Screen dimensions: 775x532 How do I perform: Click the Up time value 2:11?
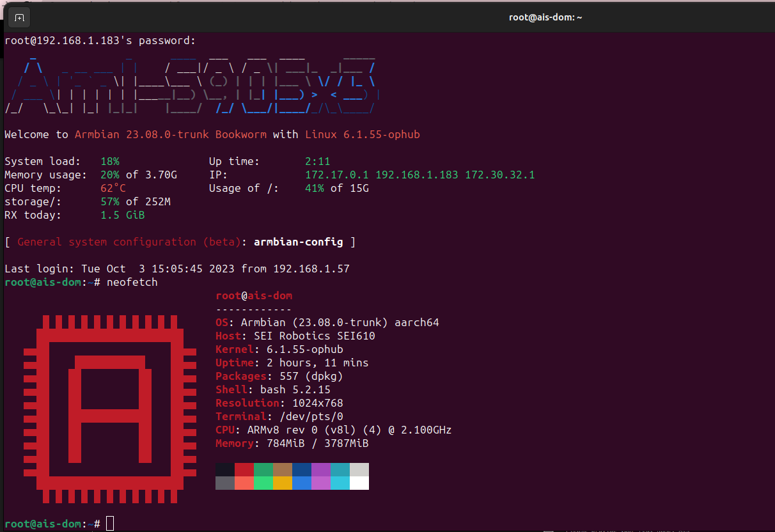point(318,161)
